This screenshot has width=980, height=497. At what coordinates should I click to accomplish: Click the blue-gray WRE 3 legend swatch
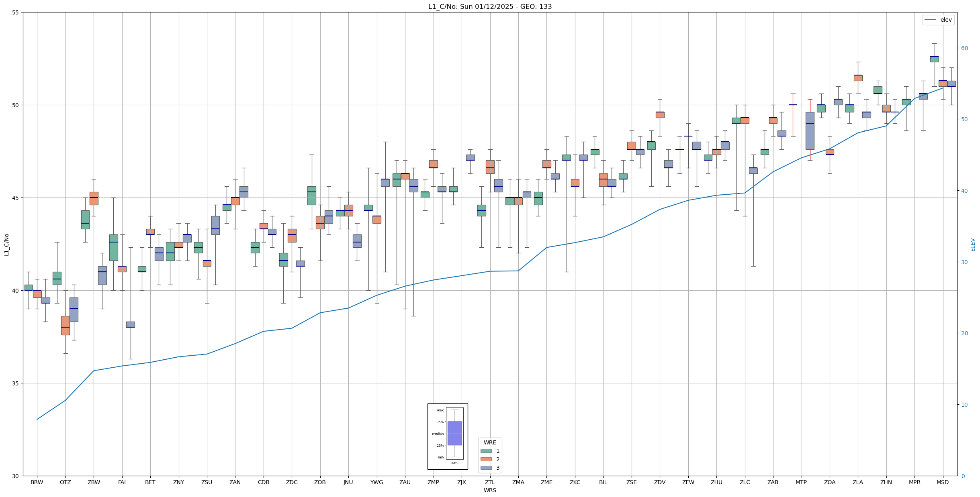[x=486, y=468]
